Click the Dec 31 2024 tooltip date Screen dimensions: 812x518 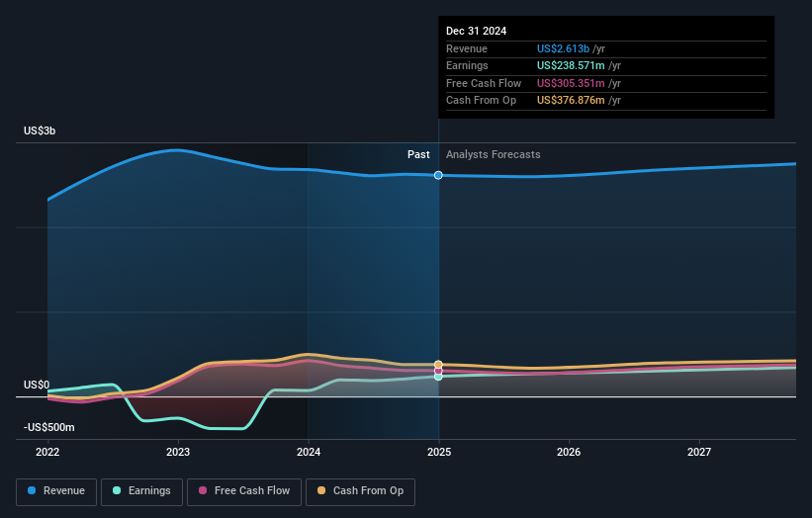(477, 31)
